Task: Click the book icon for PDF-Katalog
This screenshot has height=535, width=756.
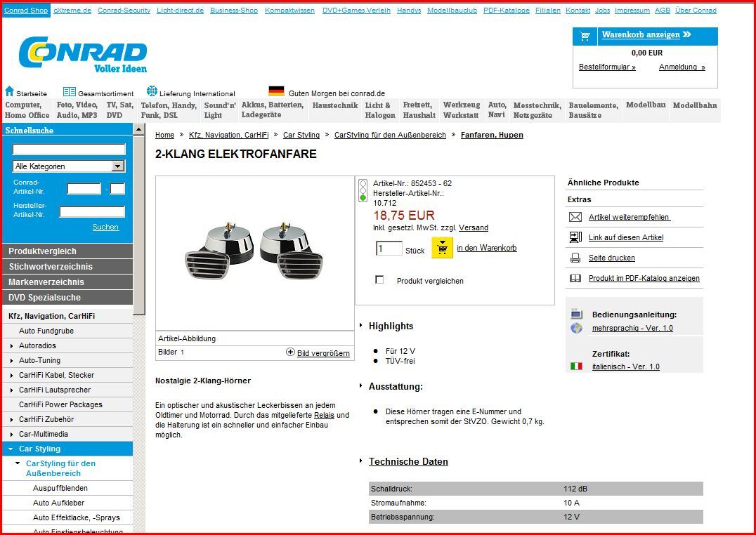Action: [575, 279]
